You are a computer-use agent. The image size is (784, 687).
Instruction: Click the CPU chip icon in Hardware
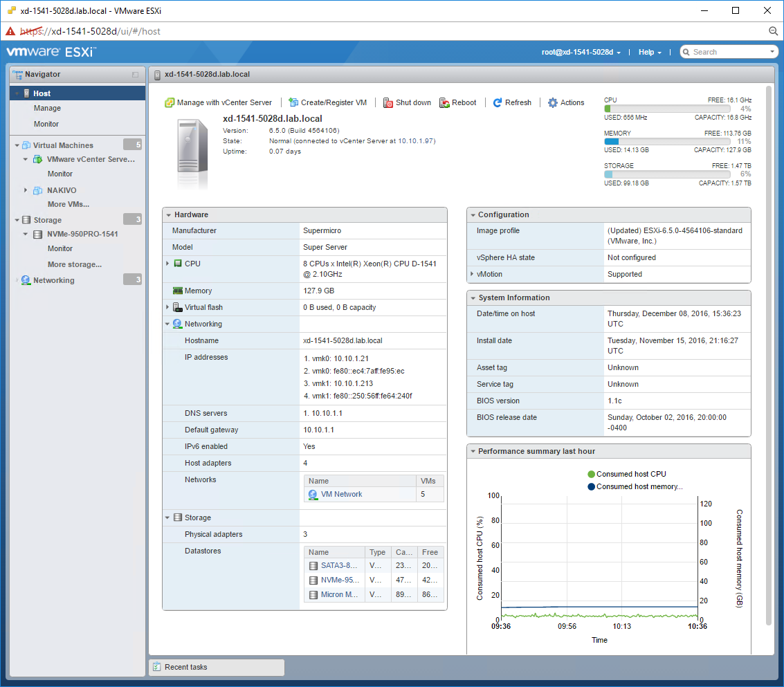click(x=178, y=263)
